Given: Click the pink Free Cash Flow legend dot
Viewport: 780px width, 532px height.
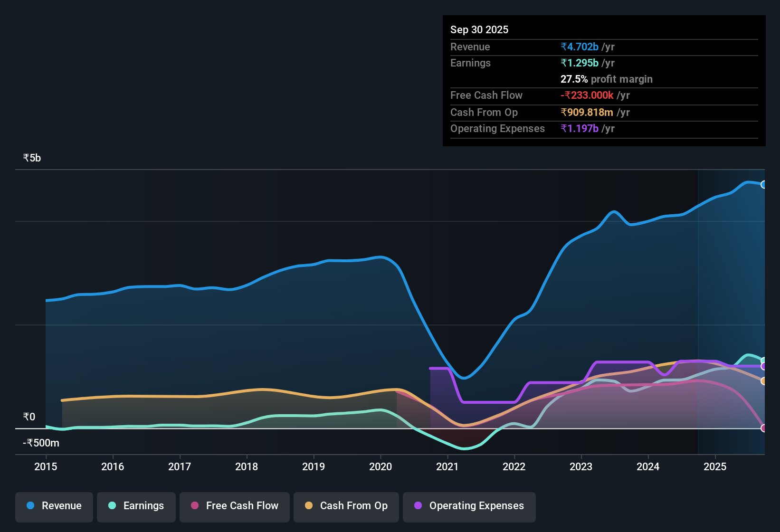Looking at the screenshot, I should (x=194, y=506).
